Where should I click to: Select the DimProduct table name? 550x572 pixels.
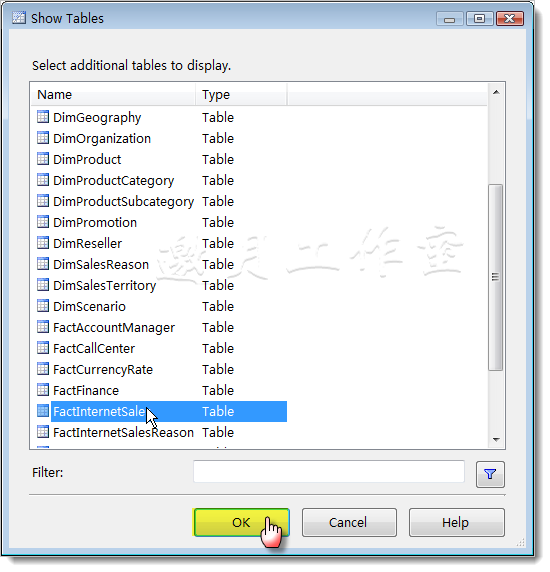(87, 159)
